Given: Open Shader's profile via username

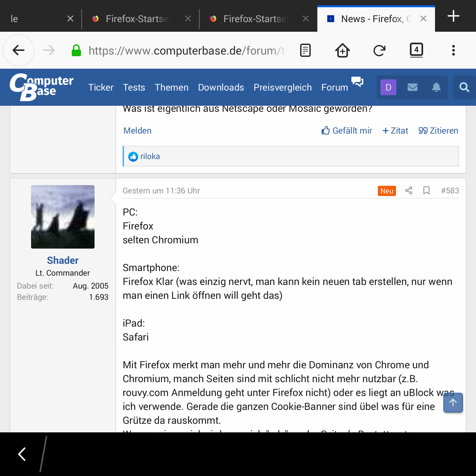Looking at the screenshot, I should tap(63, 260).
